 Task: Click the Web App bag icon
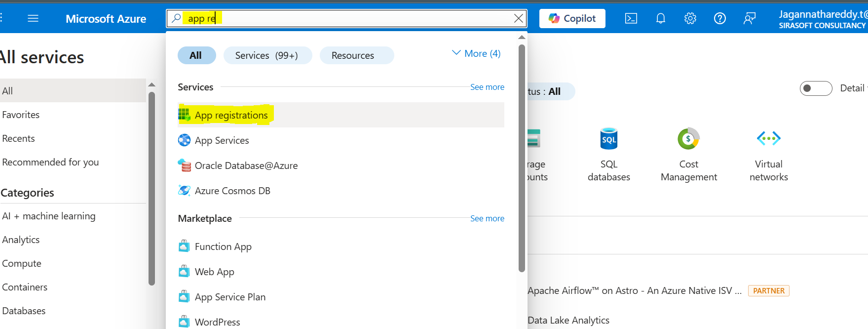point(184,271)
